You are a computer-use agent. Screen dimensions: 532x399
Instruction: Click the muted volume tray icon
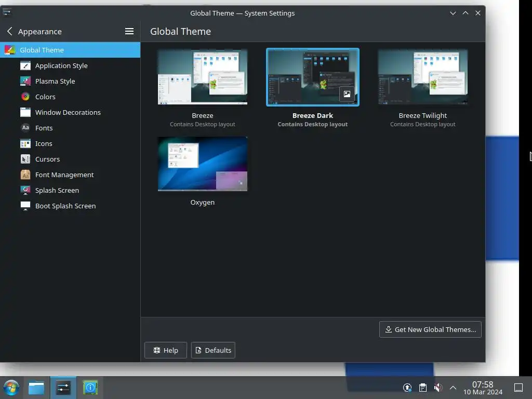point(438,388)
